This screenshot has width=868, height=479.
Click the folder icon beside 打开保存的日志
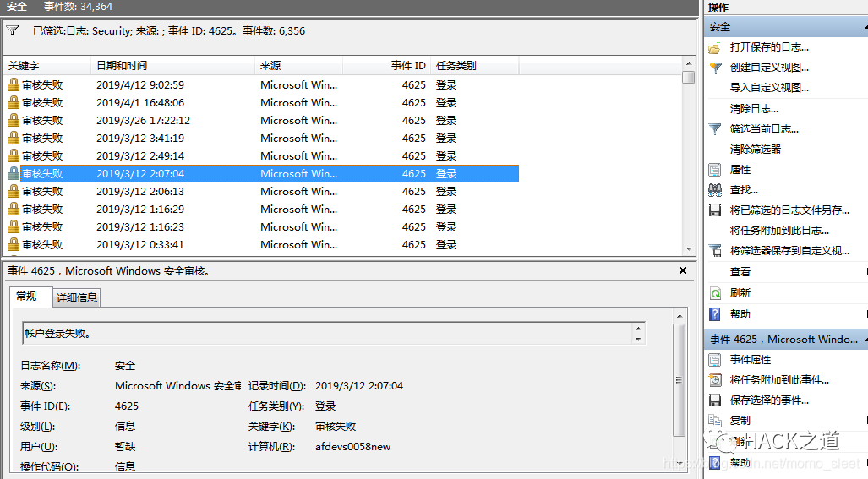pos(715,47)
